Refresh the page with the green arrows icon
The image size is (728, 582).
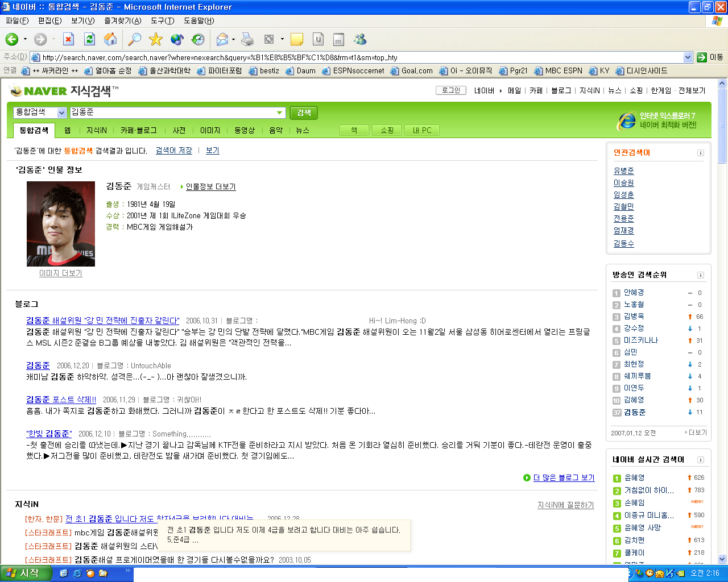point(89,39)
